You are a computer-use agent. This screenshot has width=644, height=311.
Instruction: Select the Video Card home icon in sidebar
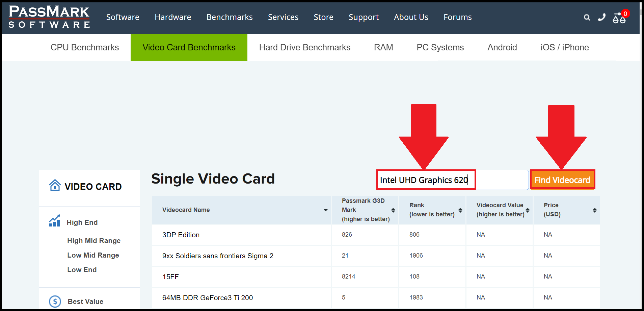click(x=55, y=185)
